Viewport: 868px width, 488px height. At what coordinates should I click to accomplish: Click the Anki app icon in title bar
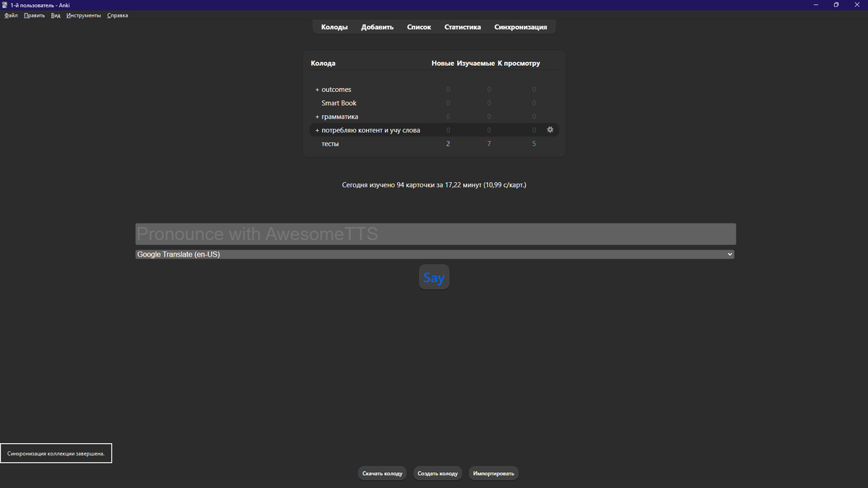[6, 5]
